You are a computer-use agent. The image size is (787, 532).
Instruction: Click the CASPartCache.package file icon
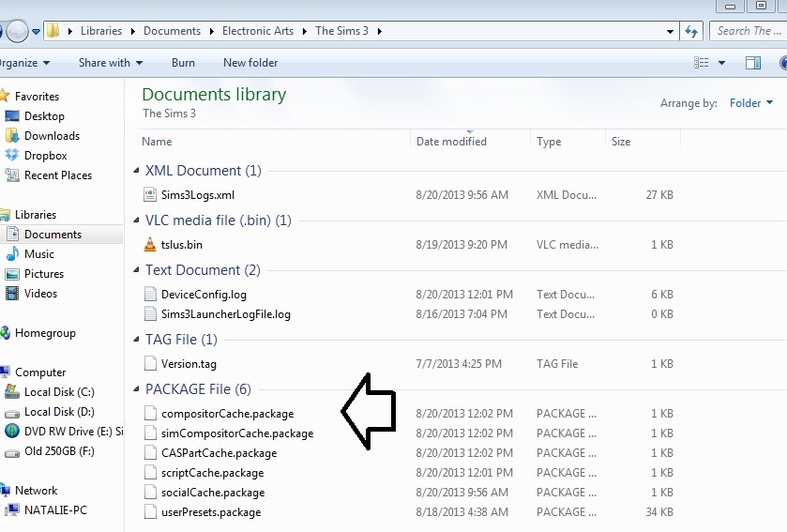tap(150, 452)
